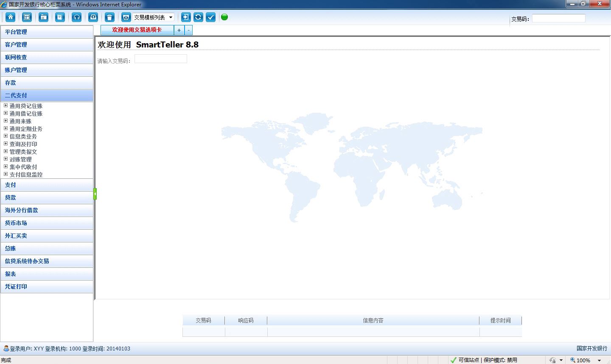Add a new tab with the plus button
Image resolution: width=611 pixels, height=364 pixels.
(x=179, y=30)
